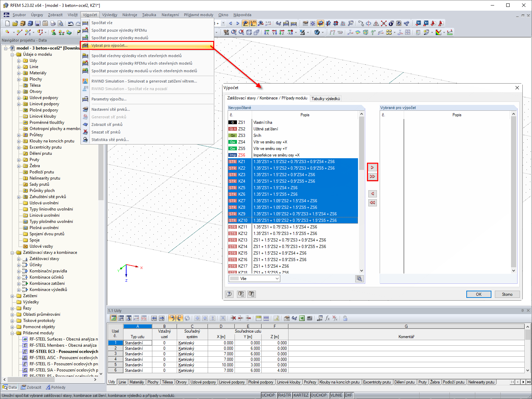Image resolution: width=532 pixels, height=399 pixels.
Task: Switch to Tabulky výsledků tab
Action: pyautogui.click(x=326, y=99)
